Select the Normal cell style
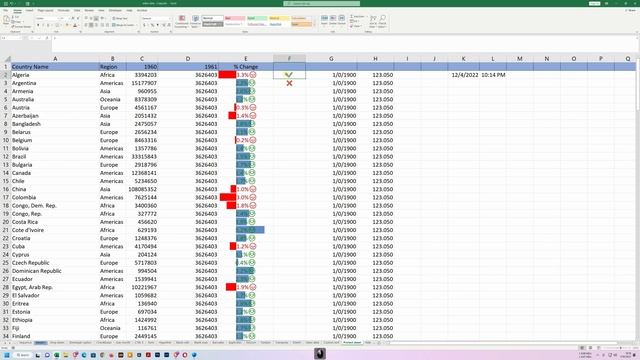 (213, 18)
